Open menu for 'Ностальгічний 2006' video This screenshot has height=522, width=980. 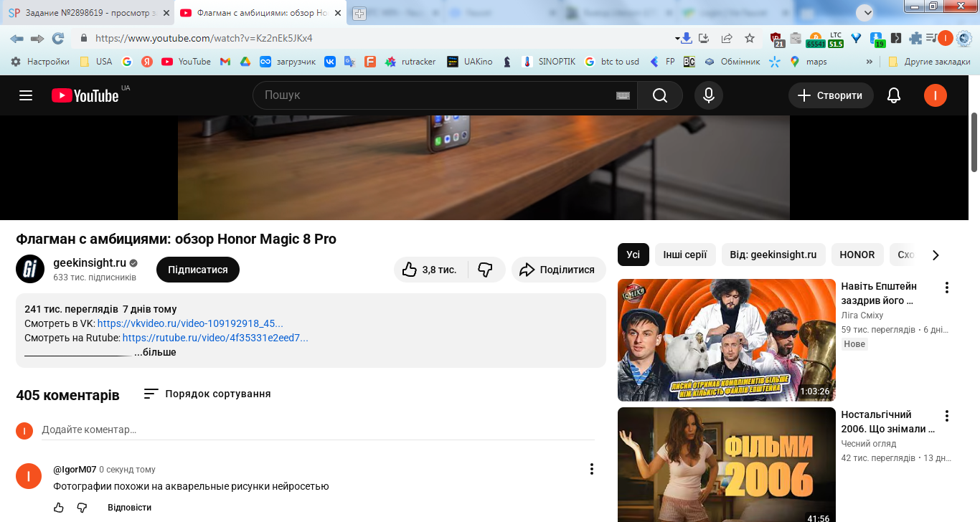tap(947, 416)
